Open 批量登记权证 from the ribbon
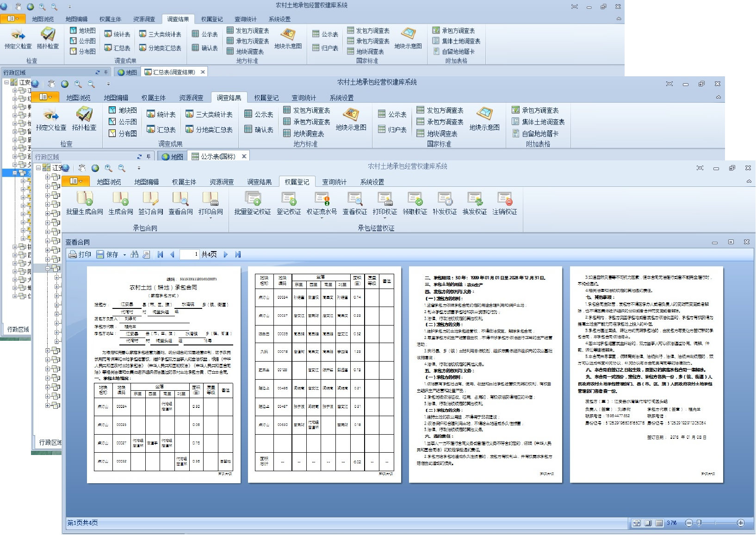This screenshot has height=535, width=756. point(252,203)
